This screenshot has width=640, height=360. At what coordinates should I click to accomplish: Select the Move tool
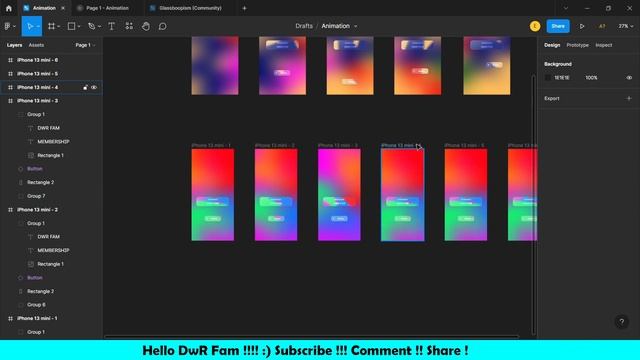click(x=29, y=26)
